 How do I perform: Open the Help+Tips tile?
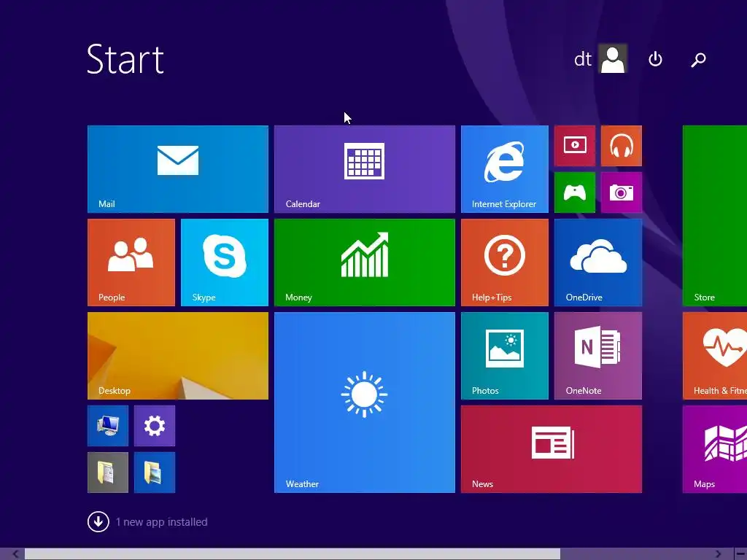505,262
